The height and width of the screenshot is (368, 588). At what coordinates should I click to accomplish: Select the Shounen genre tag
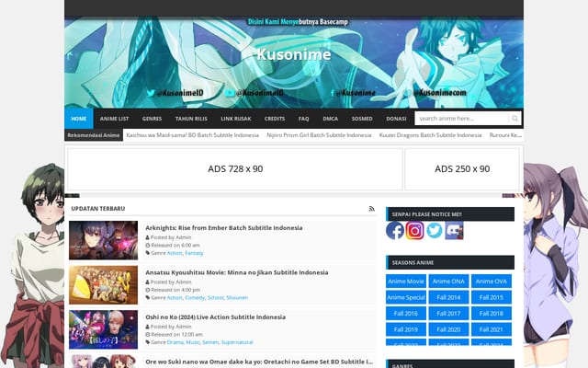237,298
